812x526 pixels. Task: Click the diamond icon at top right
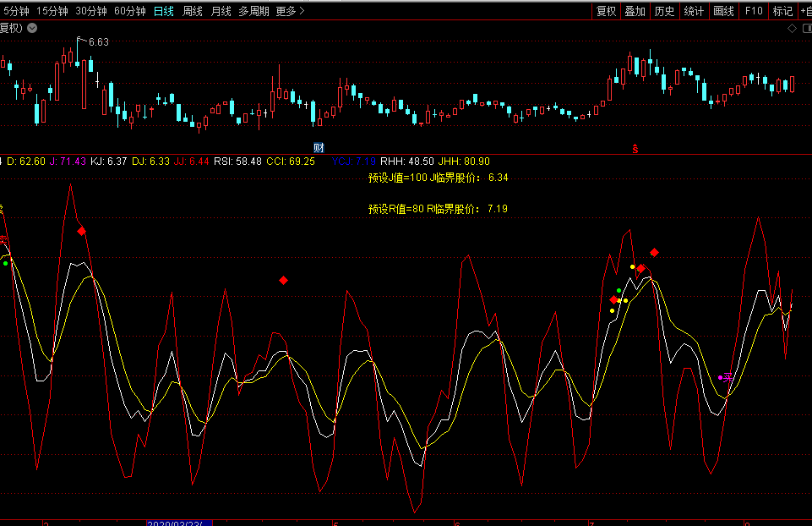click(x=792, y=28)
